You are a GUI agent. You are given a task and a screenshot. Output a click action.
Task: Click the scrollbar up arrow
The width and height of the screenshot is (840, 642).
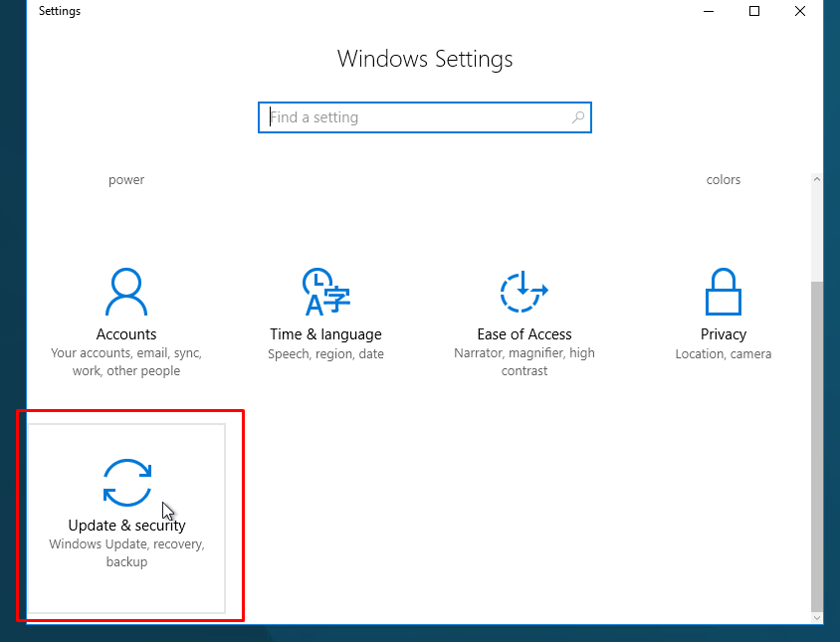816,179
